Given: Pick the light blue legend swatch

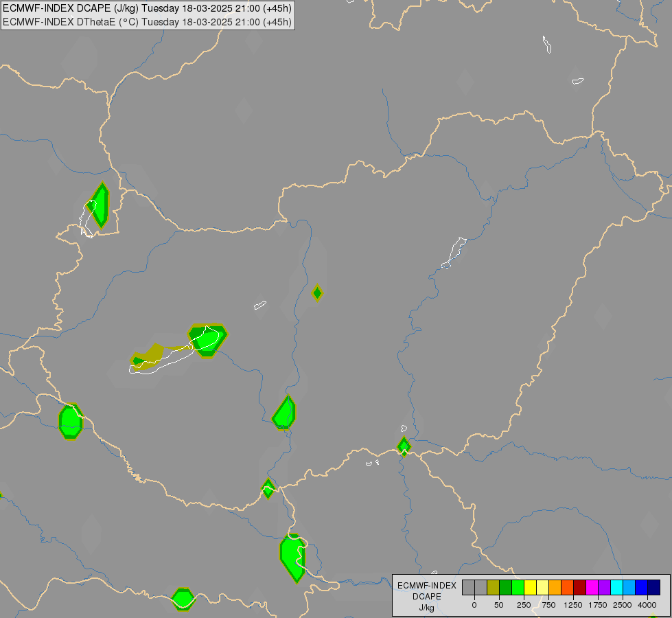Looking at the screenshot, I should click(629, 587).
